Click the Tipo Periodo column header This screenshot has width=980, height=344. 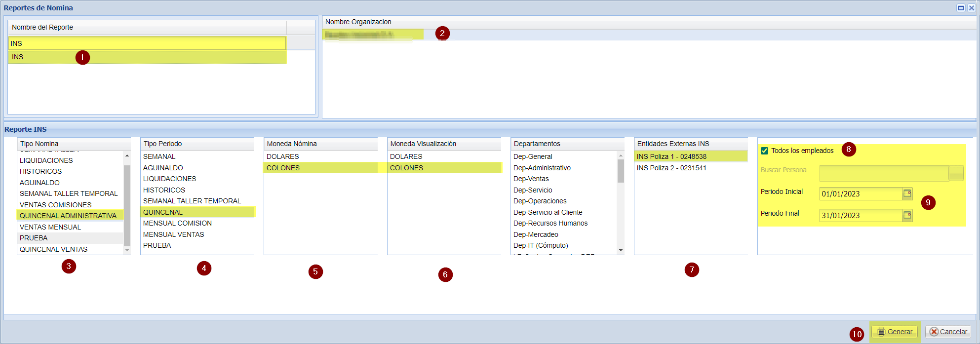pos(197,144)
